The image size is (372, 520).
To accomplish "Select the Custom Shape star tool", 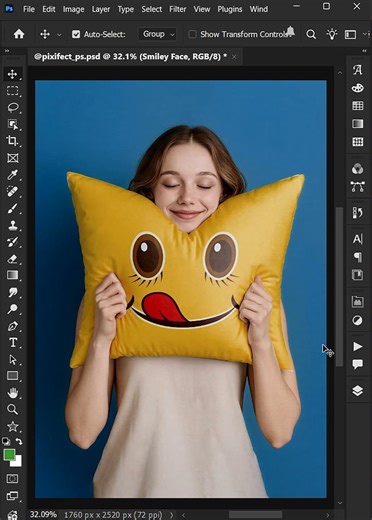I will coord(13,426).
